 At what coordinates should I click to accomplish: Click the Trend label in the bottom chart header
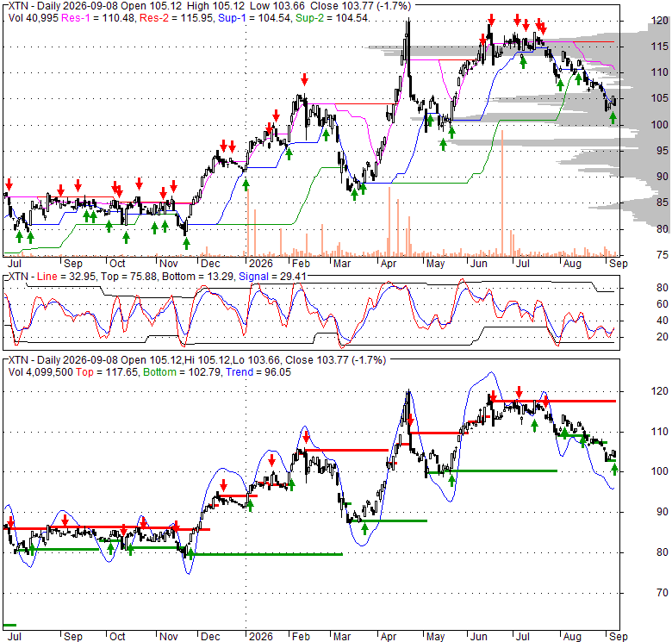click(240, 372)
